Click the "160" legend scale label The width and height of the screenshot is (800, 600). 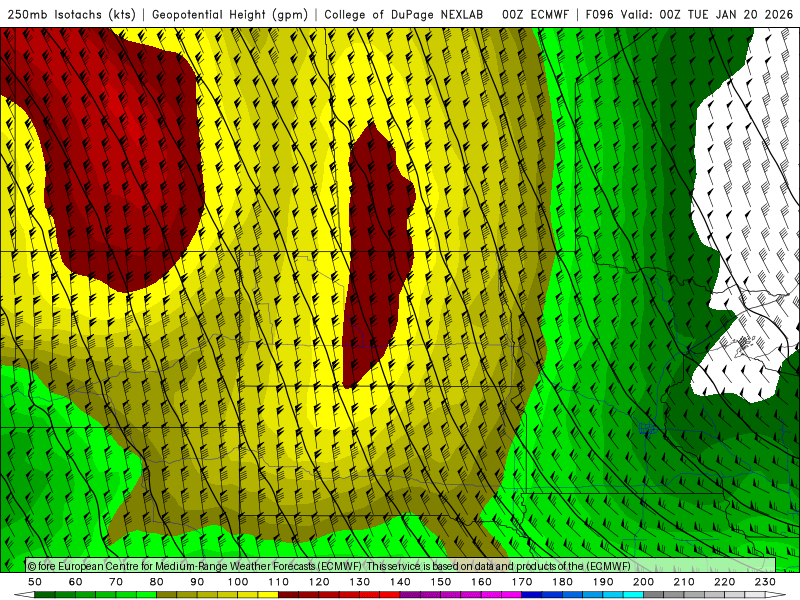point(481,582)
